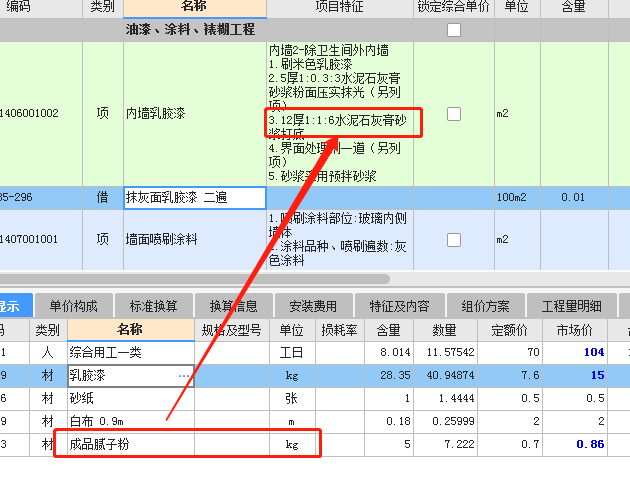The height and width of the screenshot is (478, 630).
Task: Tick the lock checkbox for 内墙乳胶漆 row
Action: pyautogui.click(x=454, y=114)
